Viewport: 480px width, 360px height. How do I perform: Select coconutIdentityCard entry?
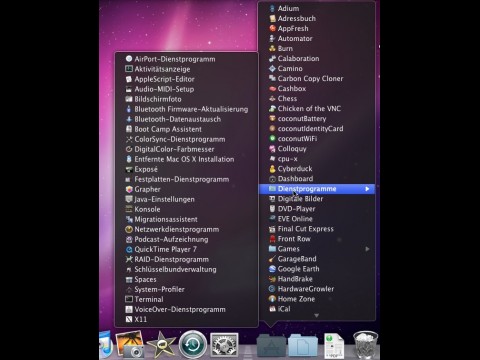(x=317, y=128)
